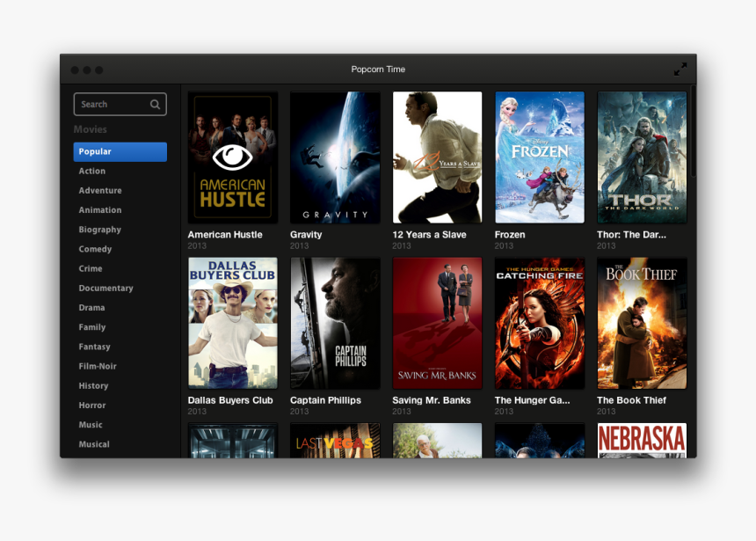The width and height of the screenshot is (756, 541).
Task: Select the Saving Mr. Banks poster
Action: tap(437, 323)
